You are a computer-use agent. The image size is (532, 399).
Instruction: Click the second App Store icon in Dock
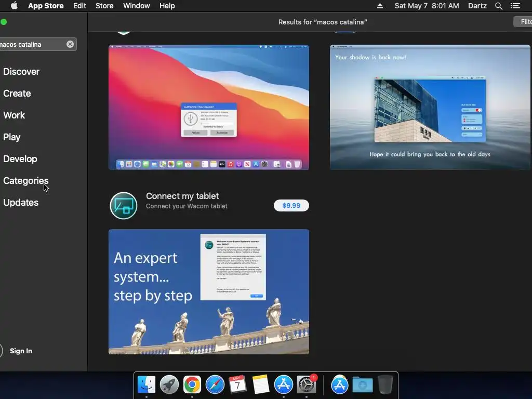(340, 385)
